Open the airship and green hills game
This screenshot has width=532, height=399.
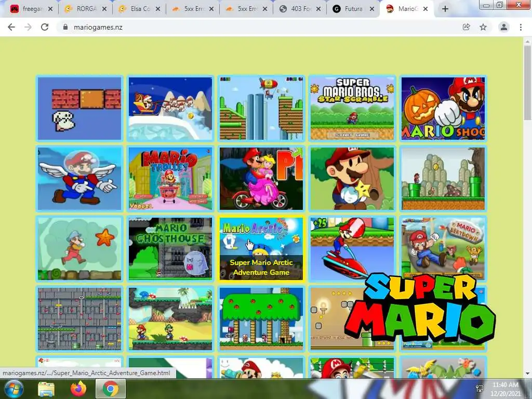261,108
